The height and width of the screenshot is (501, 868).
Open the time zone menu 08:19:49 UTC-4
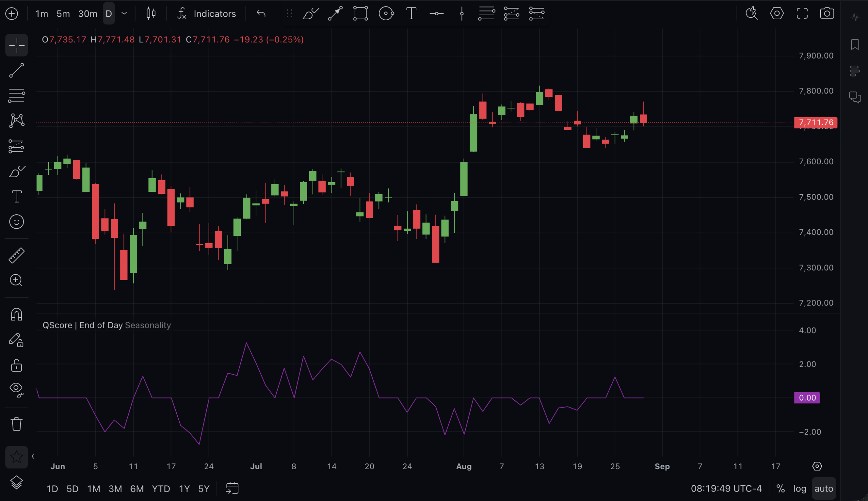[x=726, y=488]
